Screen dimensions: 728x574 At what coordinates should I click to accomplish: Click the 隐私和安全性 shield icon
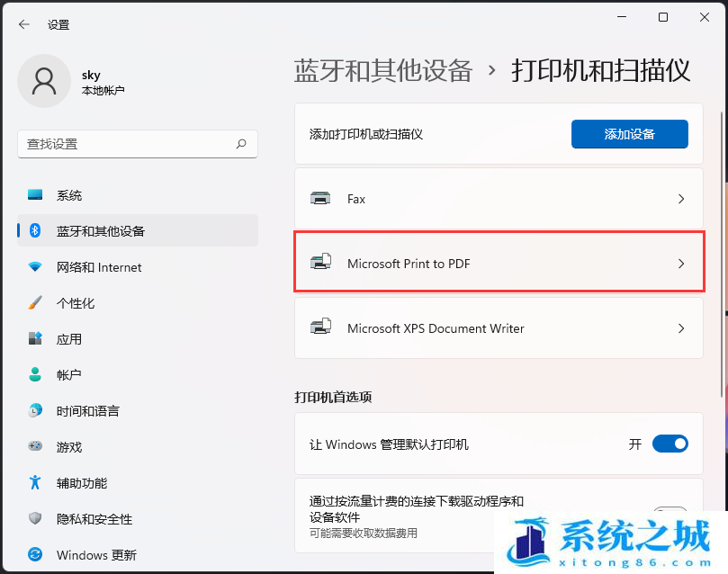[35, 518]
